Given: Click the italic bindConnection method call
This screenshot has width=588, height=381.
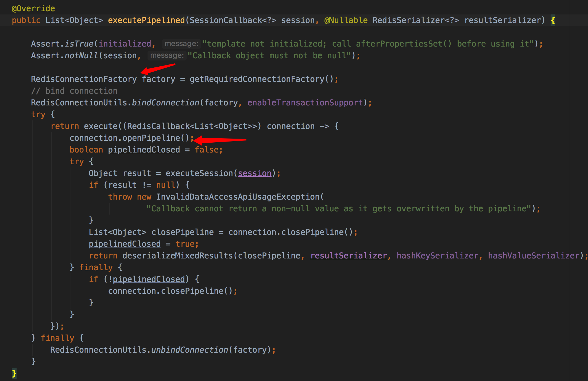Looking at the screenshot, I should click(165, 102).
